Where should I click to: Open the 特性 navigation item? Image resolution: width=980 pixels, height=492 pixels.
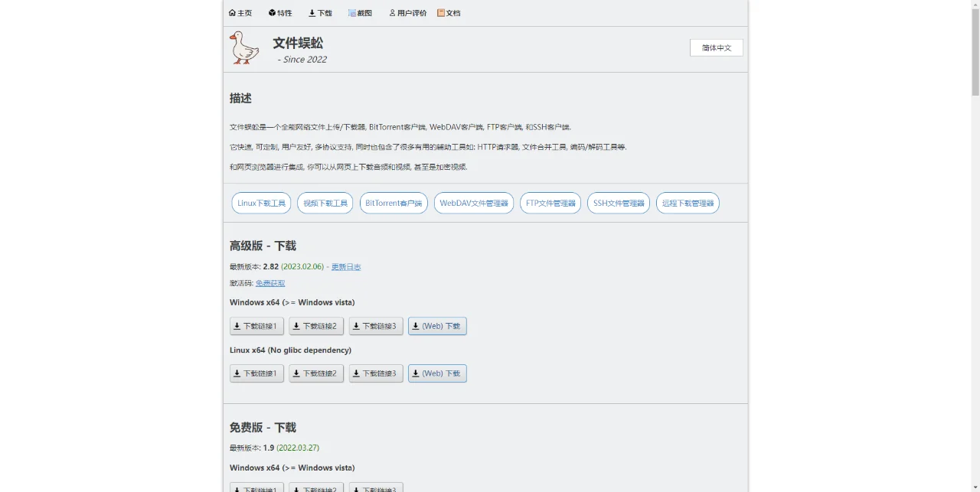tap(280, 13)
